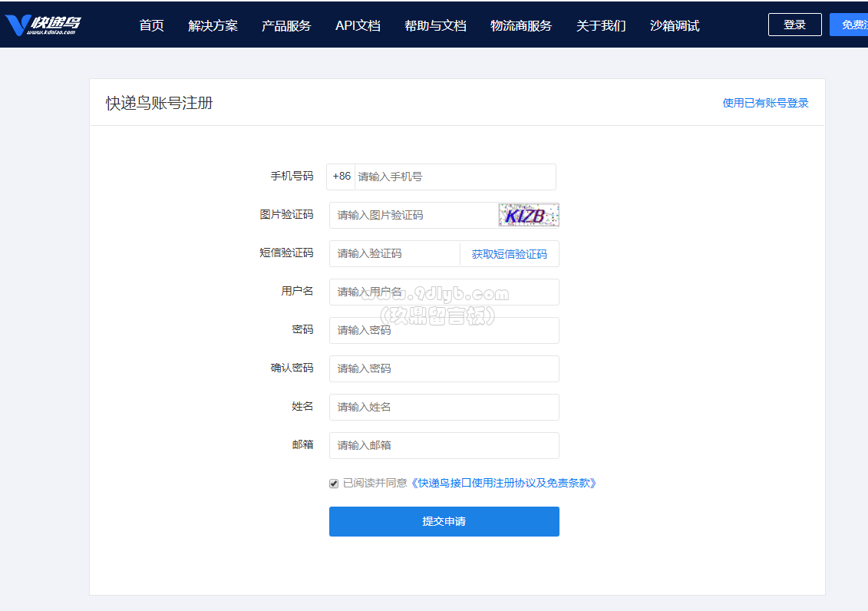Open 快递鸟接口使用注册协议及免责条款 link
The width and height of the screenshot is (868, 611).
[503, 483]
